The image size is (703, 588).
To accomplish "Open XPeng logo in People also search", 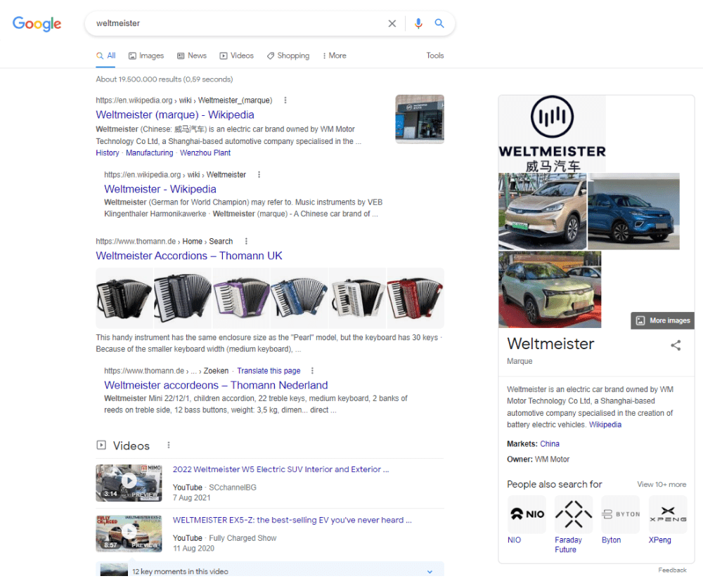I will pos(667,514).
